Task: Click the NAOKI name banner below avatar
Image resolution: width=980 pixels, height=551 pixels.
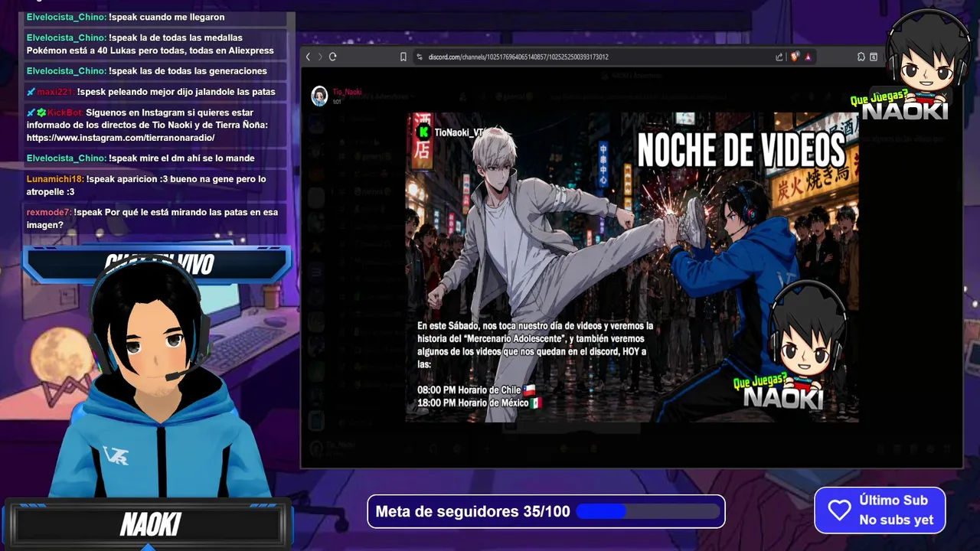Action: tap(150, 524)
